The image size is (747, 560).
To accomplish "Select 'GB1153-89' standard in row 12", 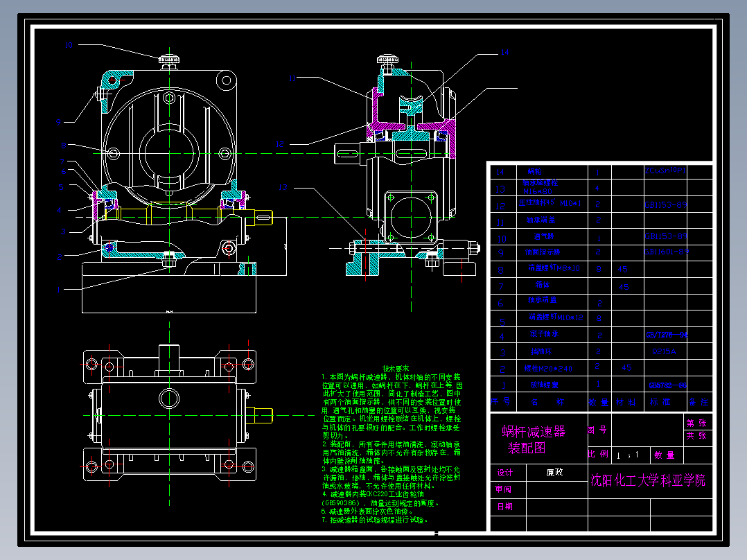I will [665, 205].
